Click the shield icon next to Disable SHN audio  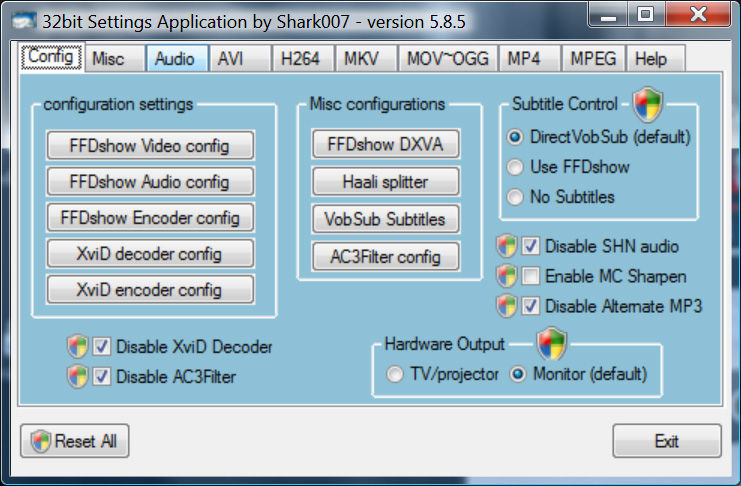click(508, 246)
